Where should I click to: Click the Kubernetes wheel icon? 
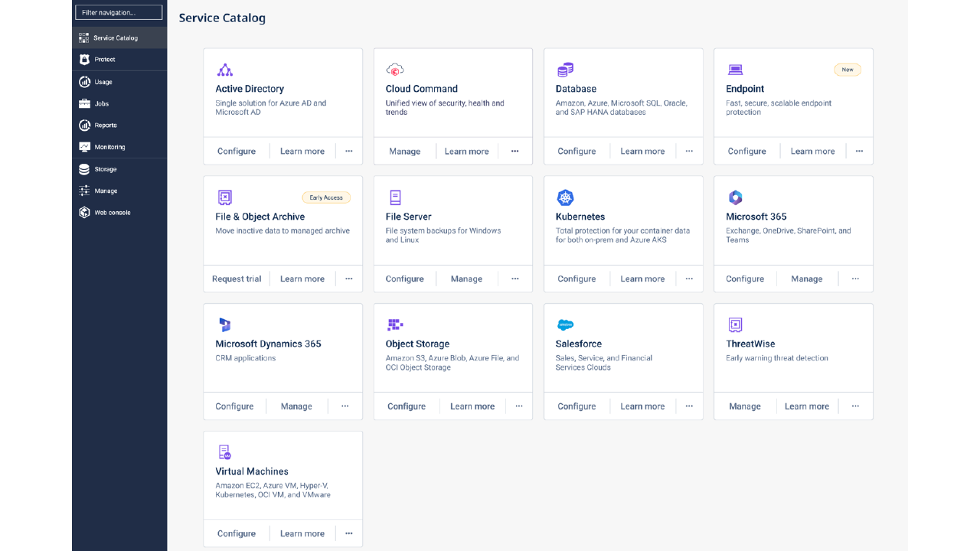565,197
